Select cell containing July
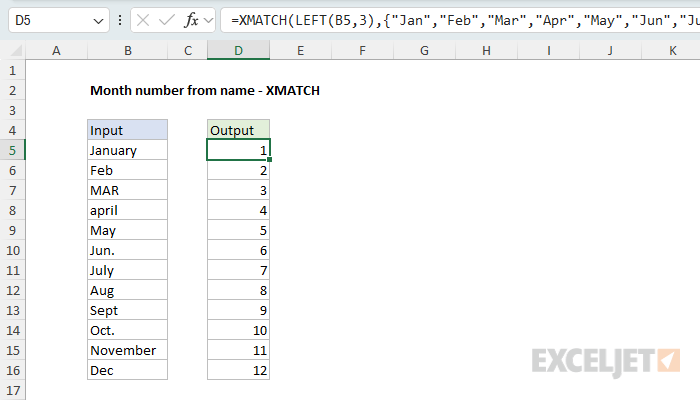This screenshot has height=400, width=700. tap(128, 271)
